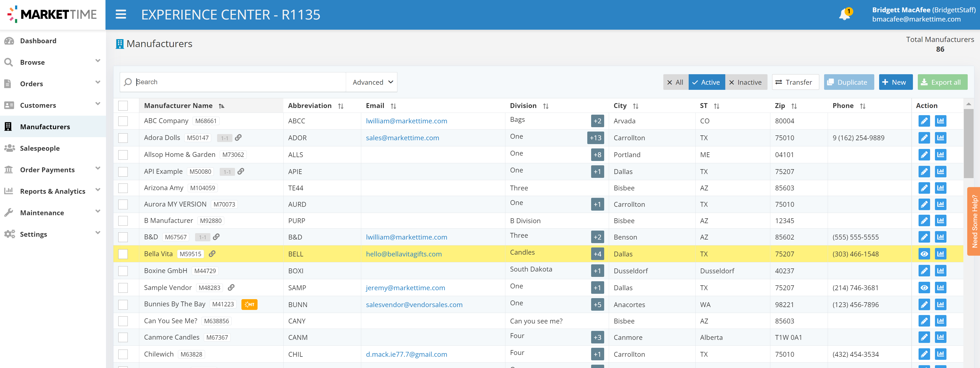Open chart report icon for Allsop Home & Garden
This screenshot has height=368, width=980.
[x=940, y=155]
